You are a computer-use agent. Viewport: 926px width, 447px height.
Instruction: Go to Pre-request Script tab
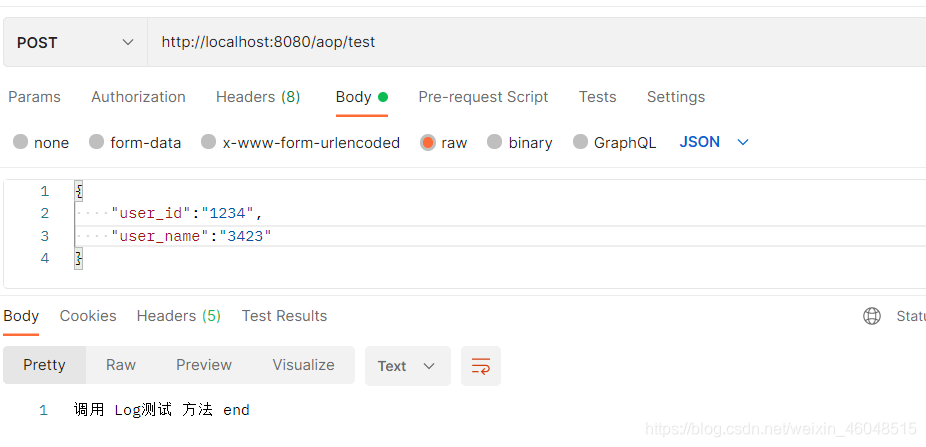click(483, 97)
